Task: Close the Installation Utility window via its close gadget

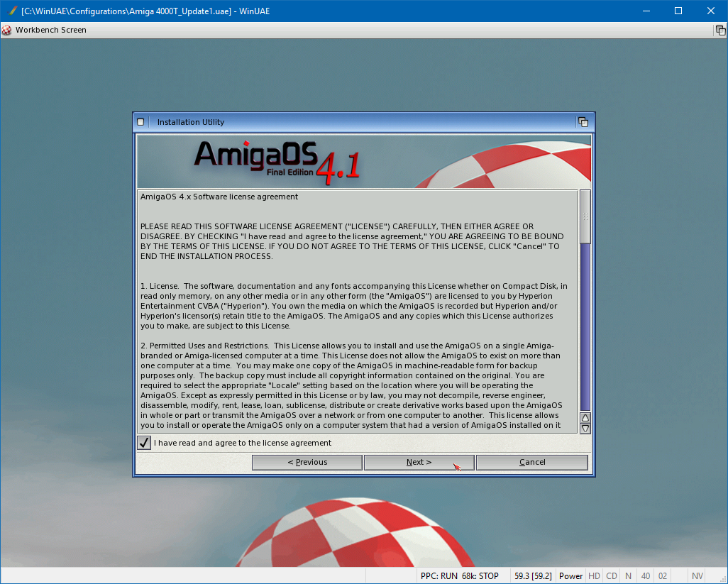Action: tap(140, 122)
